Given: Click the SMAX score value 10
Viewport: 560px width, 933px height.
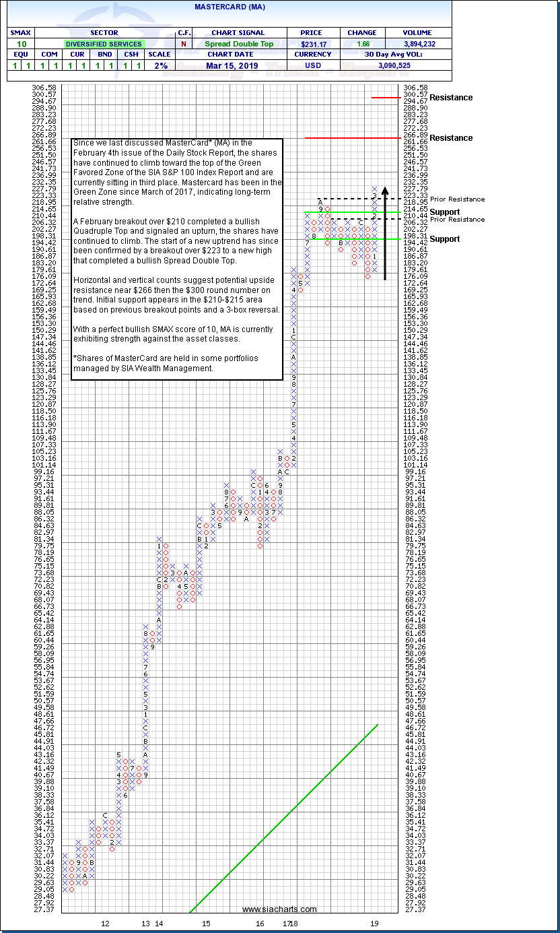Looking at the screenshot, I should tap(22, 44).
